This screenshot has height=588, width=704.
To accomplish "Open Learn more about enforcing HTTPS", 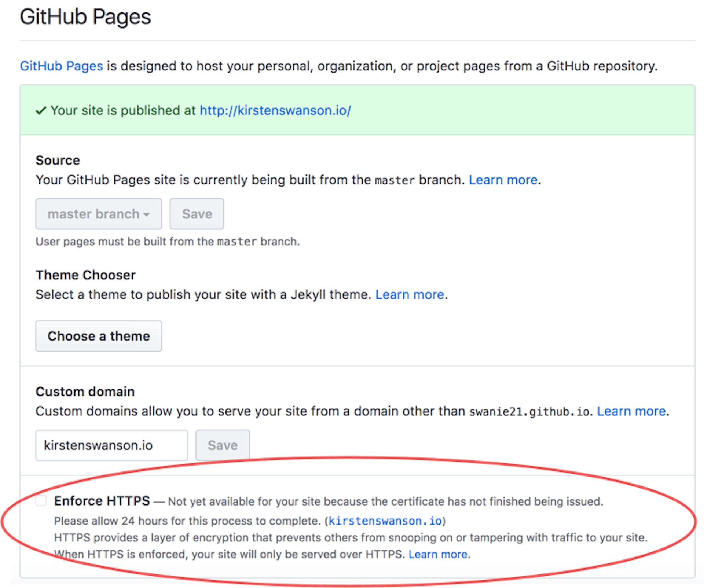I will tap(438, 554).
